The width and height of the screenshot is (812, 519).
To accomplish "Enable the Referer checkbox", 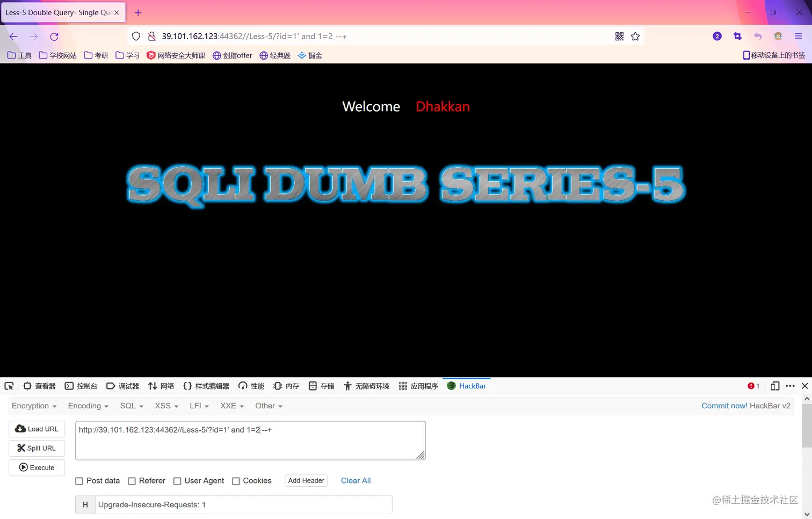I will pyautogui.click(x=132, y=481).
